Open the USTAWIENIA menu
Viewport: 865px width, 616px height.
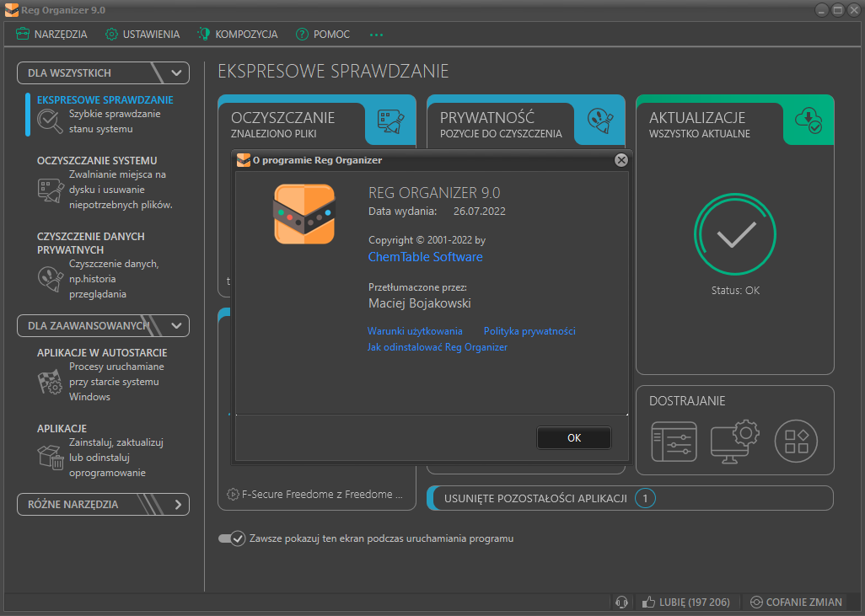click(142, 35)
